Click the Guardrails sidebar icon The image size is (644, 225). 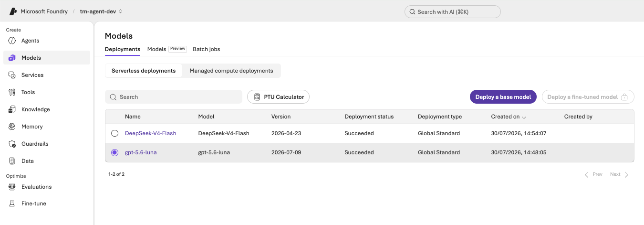(x=12, y=144)
